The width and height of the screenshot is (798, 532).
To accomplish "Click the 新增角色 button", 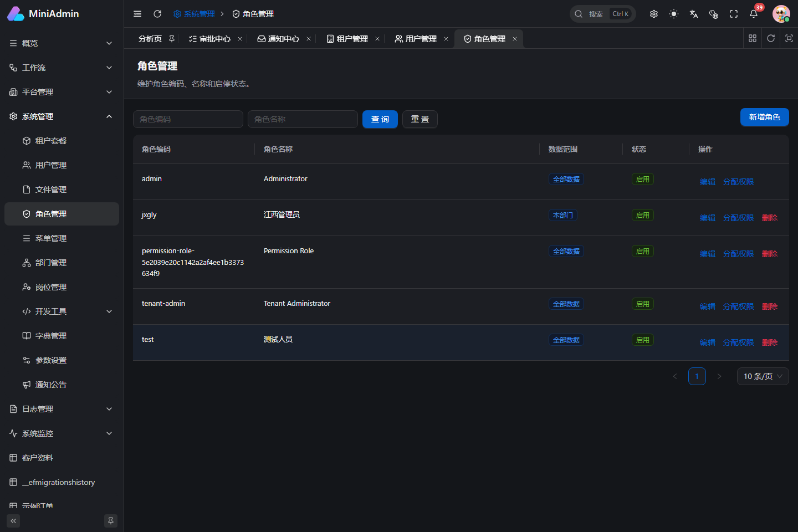I will click(765, 117).
